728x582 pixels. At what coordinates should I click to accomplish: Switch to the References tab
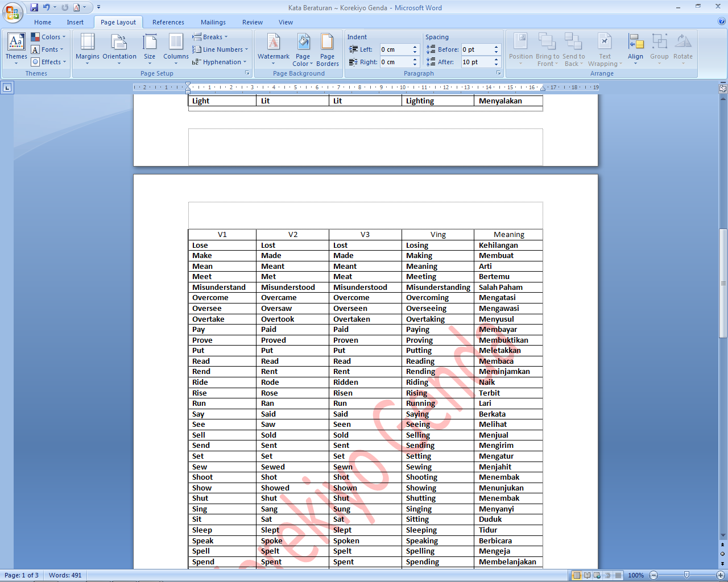[168, 22]
